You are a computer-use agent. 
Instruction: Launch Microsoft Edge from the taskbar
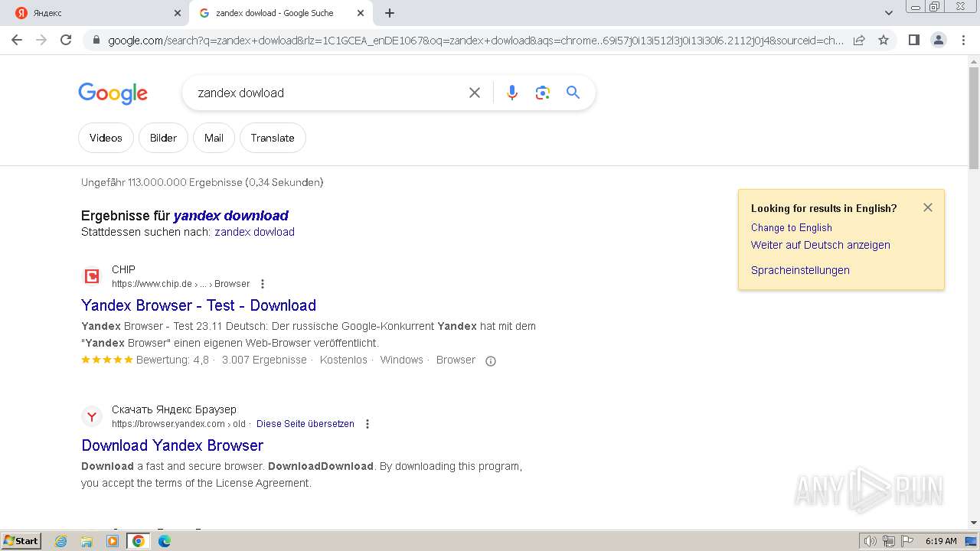(164, 541)
